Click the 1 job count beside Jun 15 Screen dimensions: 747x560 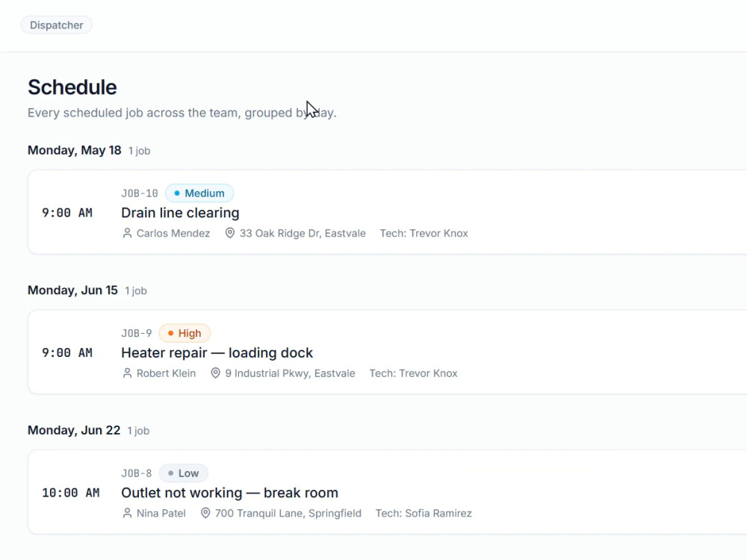tap(136, 291)
